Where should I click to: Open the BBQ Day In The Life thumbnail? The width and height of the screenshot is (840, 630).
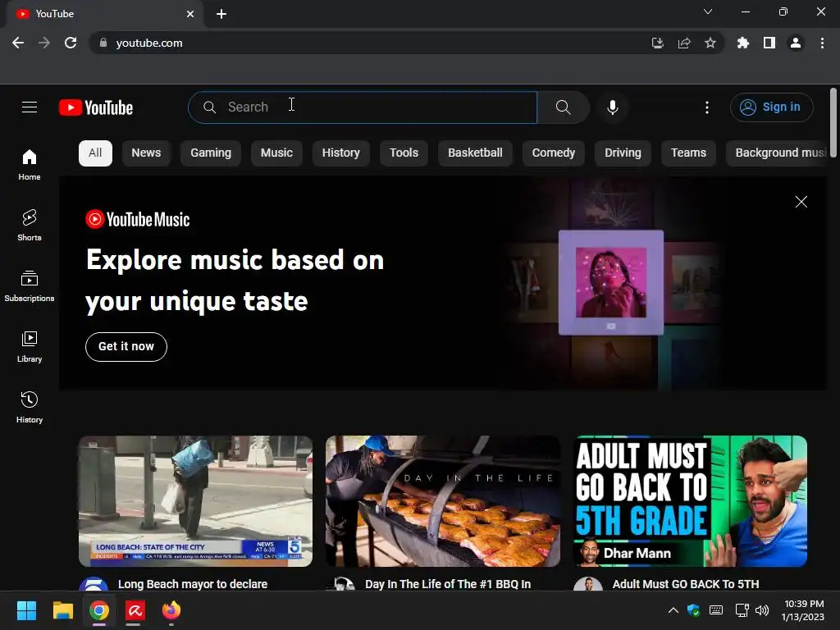443,501
